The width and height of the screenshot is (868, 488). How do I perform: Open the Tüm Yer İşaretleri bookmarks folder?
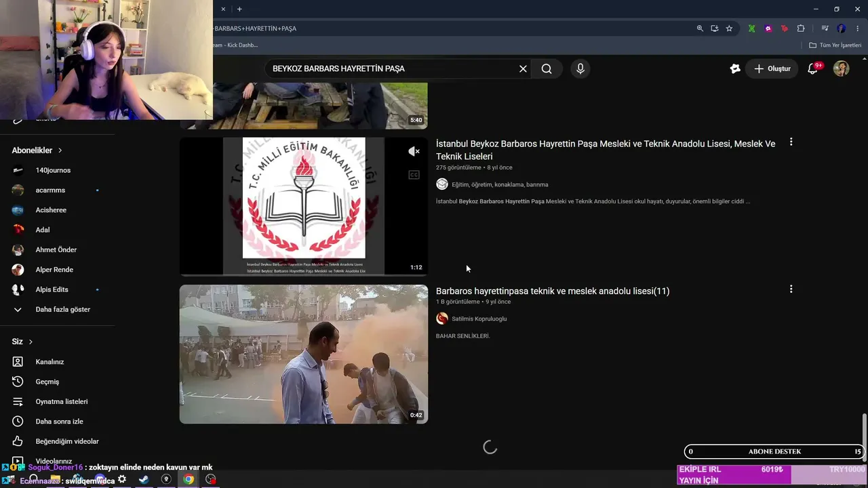click(835, 45)
